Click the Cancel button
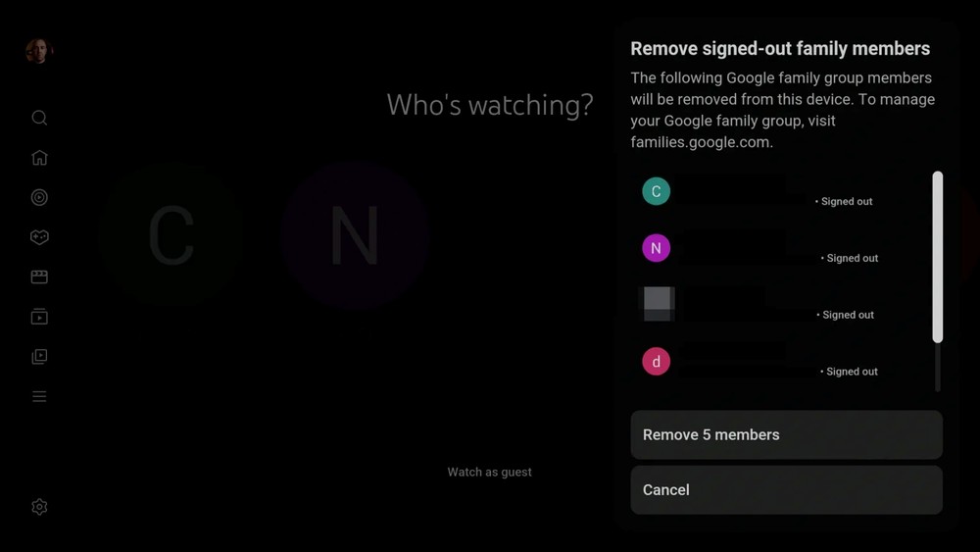980x552 pixels. click(786, 489)
